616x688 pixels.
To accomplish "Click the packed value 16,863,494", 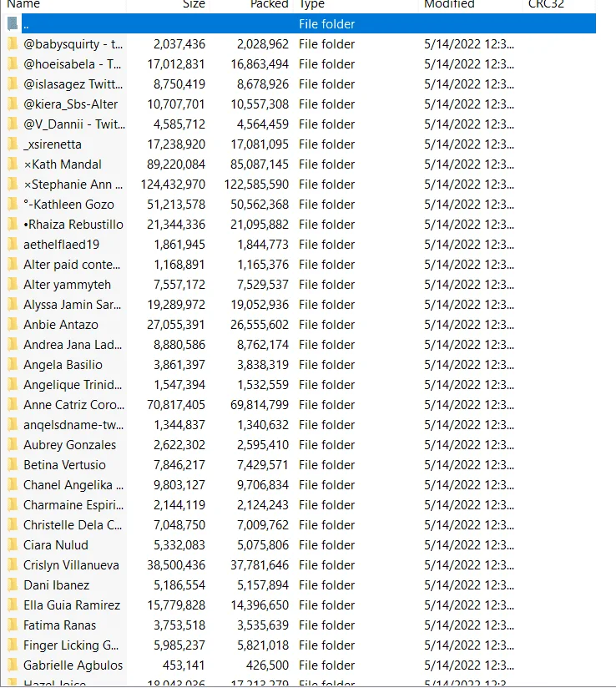I will (x=260, y=64).
